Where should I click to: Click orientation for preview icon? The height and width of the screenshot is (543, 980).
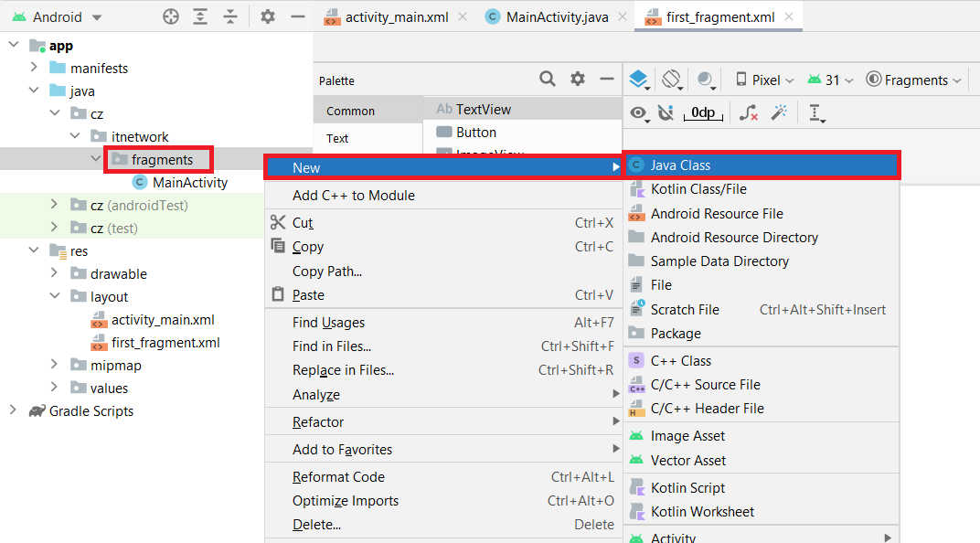coord(672,80)
